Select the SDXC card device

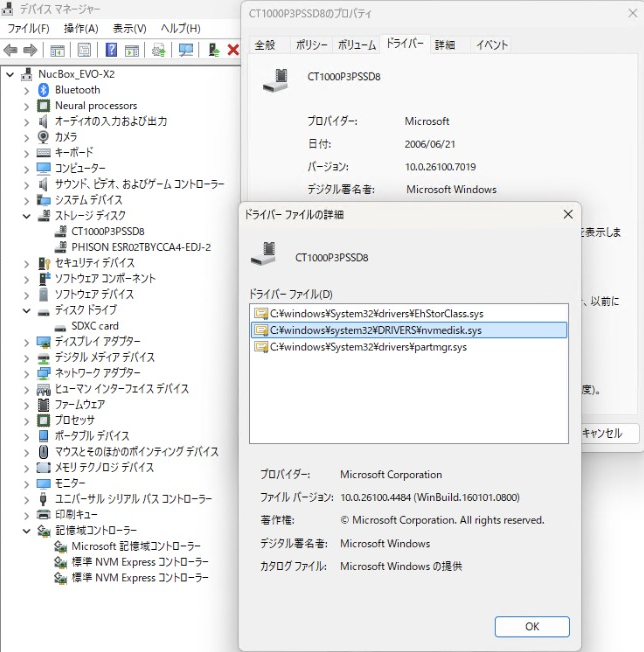click(x=94, y=326)
